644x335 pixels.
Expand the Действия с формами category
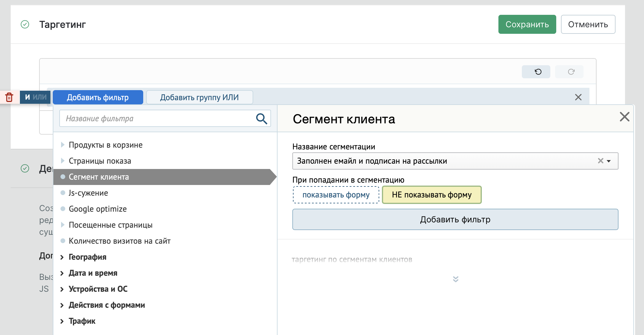(x=62, y=305)
